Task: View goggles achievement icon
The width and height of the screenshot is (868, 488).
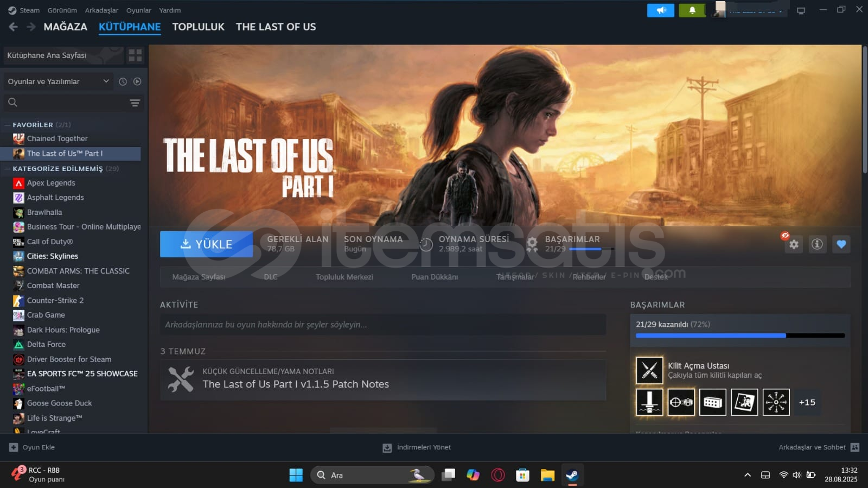Action: pyautogui.click(x=681, y=402)
